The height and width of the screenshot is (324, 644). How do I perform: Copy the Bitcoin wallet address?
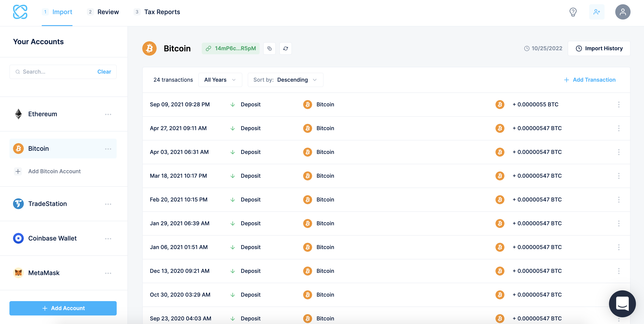point(269,48)
